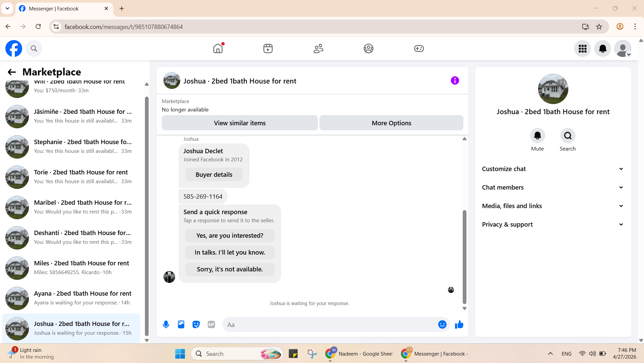Bookmark this page with the star icon

[x=599, y=27]
